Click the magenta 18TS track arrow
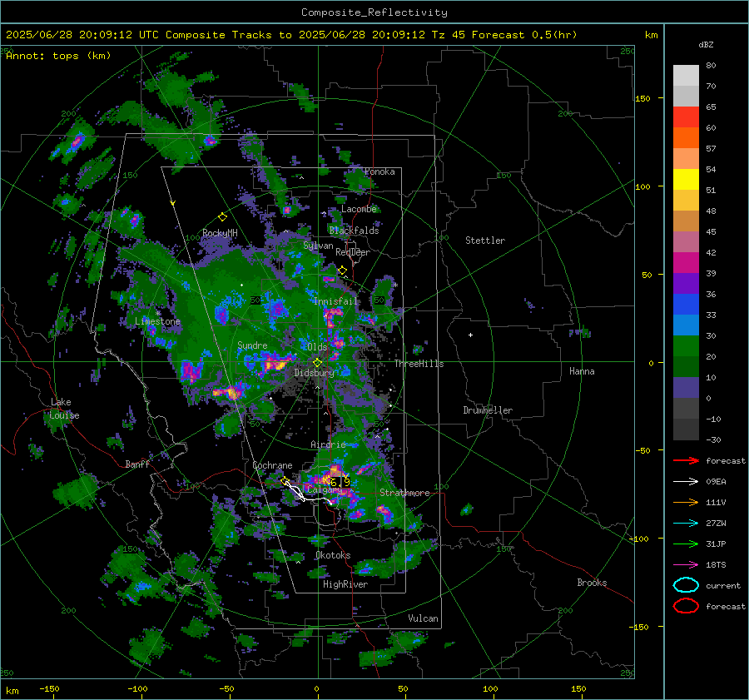749x700 pixels. tap(686, 565)
